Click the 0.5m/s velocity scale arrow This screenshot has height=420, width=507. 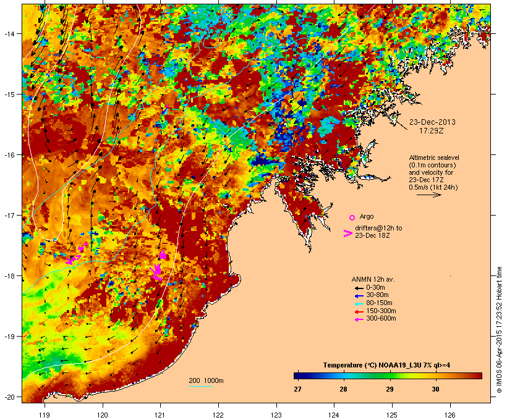[428, 195]
